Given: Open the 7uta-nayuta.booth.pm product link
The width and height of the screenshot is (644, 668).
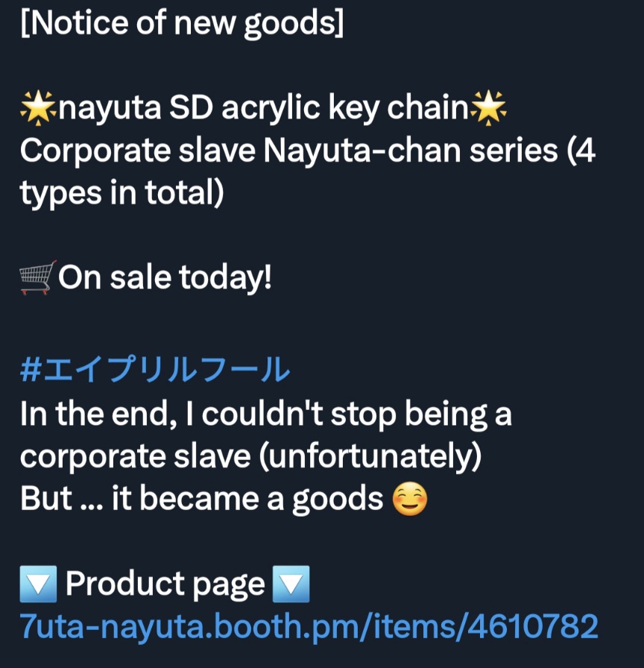Looking at the screenshot, I should click(x=309, y=626).
